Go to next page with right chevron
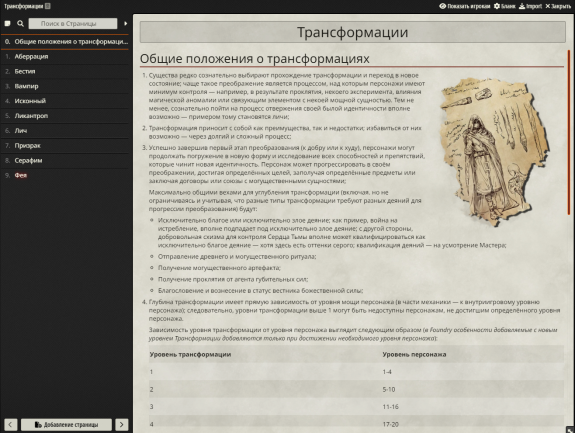575x433 pixels. pos(122,425)
